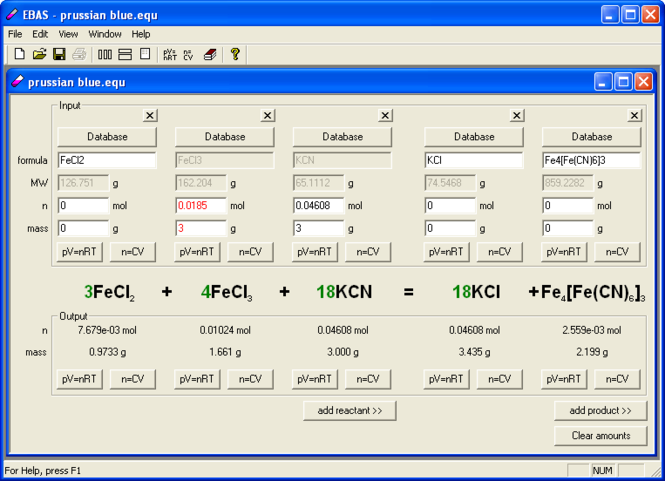Image resolution: width=665 pixels, height=481 pixels.
Task: Click the 18KCl term in the equation
Action: (476, 292)
